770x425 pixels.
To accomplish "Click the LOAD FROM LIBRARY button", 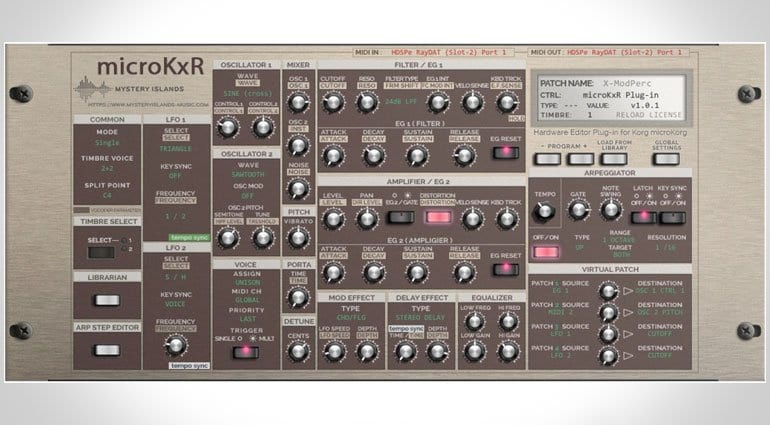I will (614, 159).
